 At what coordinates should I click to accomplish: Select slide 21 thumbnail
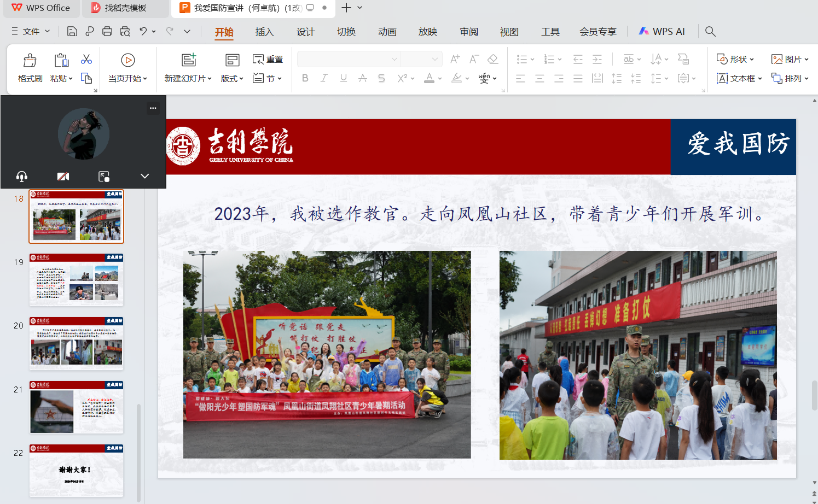76,407
